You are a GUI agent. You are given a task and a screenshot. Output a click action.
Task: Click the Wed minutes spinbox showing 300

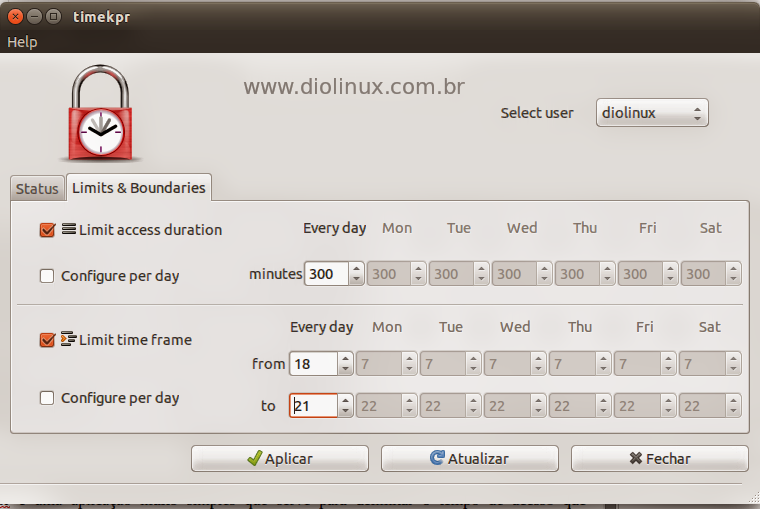point(522,274)
